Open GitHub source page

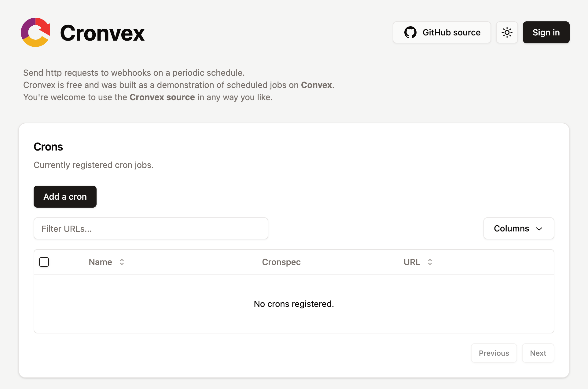(441, 32)
